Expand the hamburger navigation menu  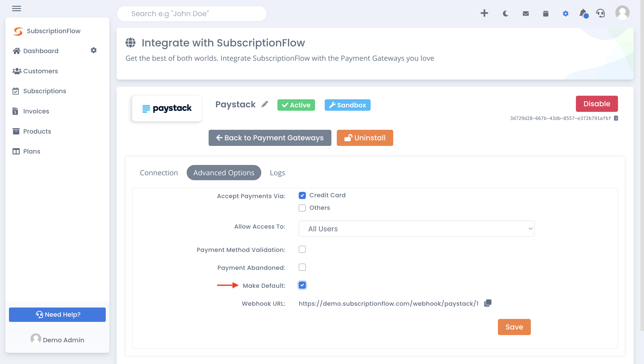pyautogui.click(x=17, y=9)
